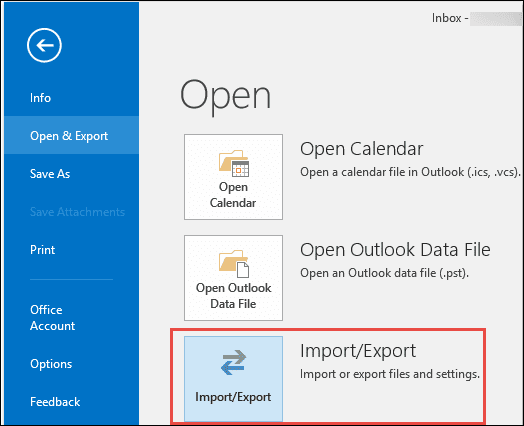
Task: Click the Open Outlook Data File heading
Action: pos(395,250)
